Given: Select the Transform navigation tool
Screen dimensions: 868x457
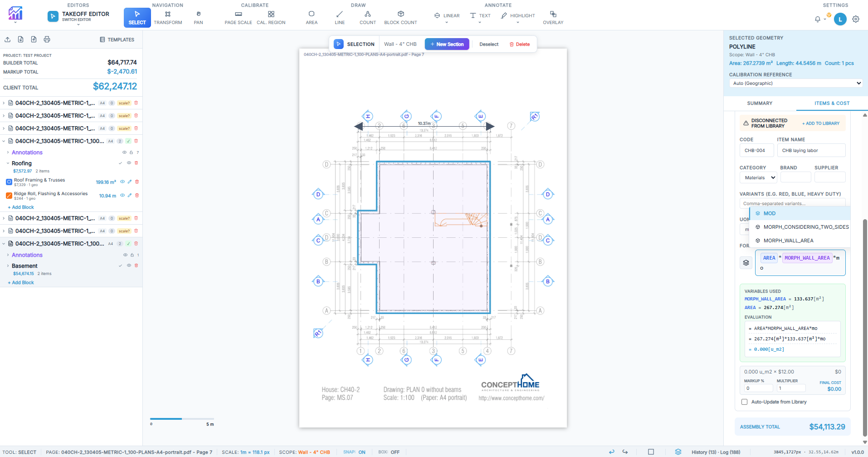Looking at the screenshot, I should click(167, 18).
